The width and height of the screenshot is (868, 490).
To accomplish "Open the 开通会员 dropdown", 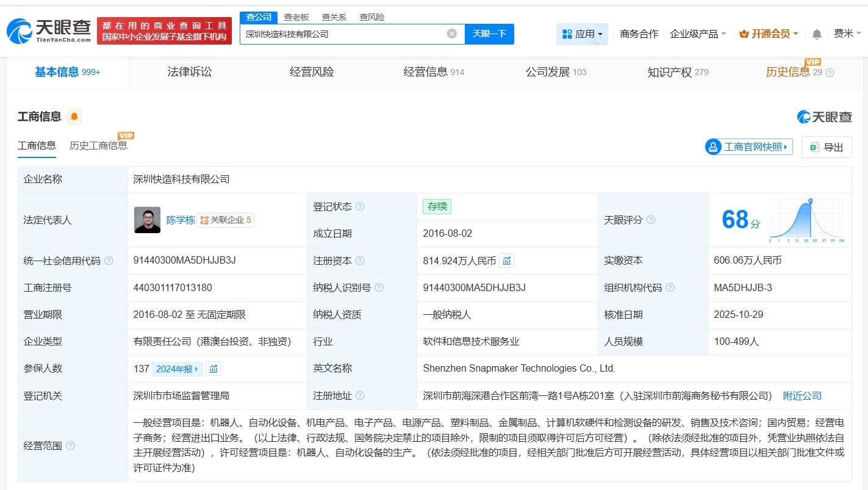I will (x=768, y=34).
